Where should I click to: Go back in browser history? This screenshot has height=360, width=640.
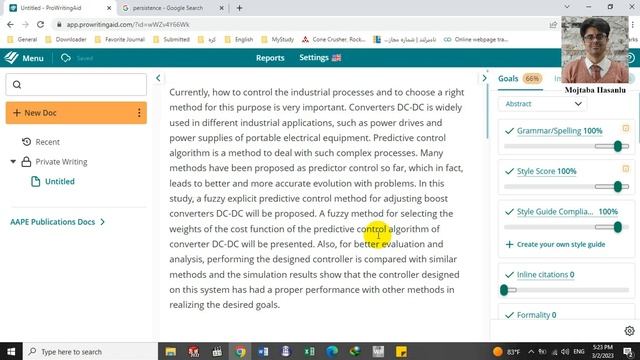[x=10, y=24]
